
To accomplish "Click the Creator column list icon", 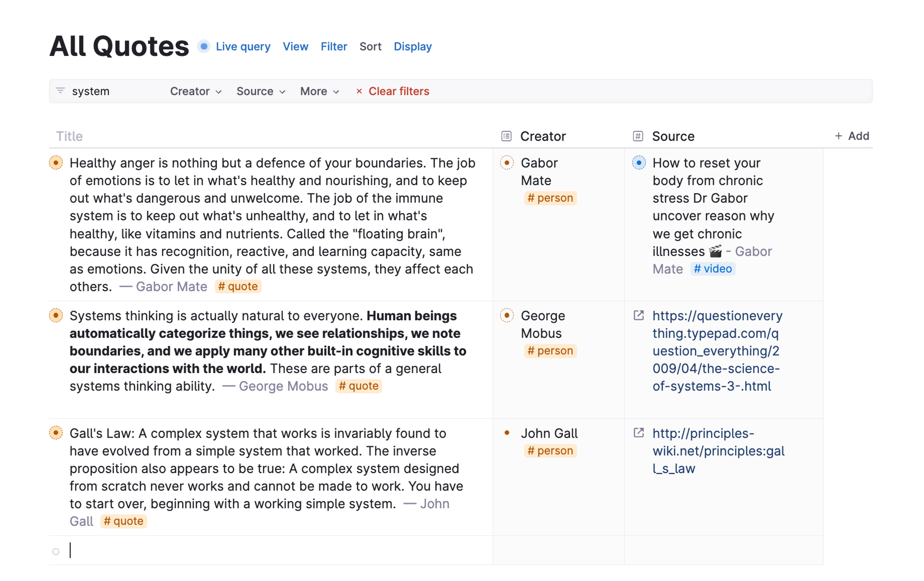I will pos(506,136).
